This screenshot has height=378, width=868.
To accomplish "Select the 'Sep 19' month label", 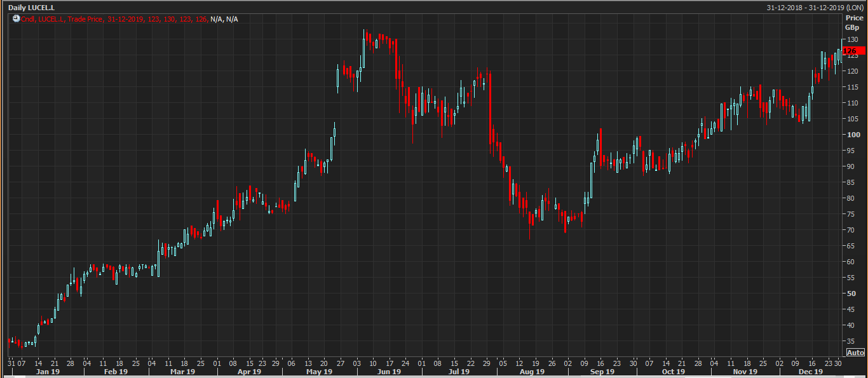I will 602,372.
